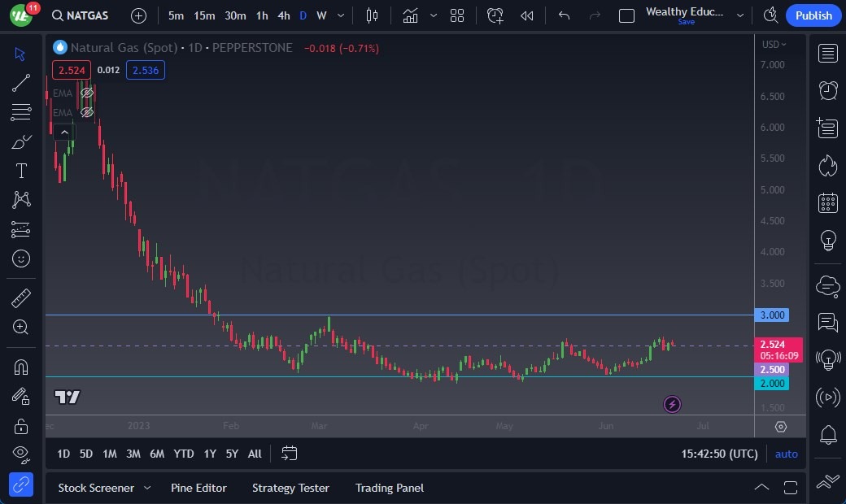Image resolution: width=846 pixels, height=504 pixels.
Task: Open the economic Calendar panel
Action: click(827, 203)
